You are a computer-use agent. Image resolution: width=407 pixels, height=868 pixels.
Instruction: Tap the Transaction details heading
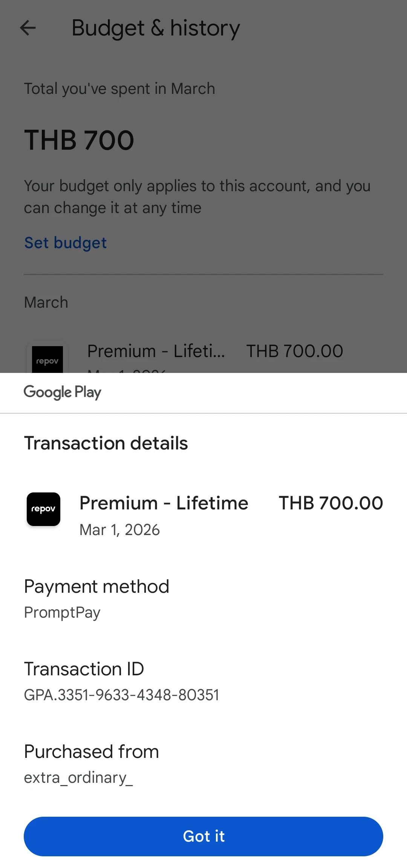pos(106,443)
